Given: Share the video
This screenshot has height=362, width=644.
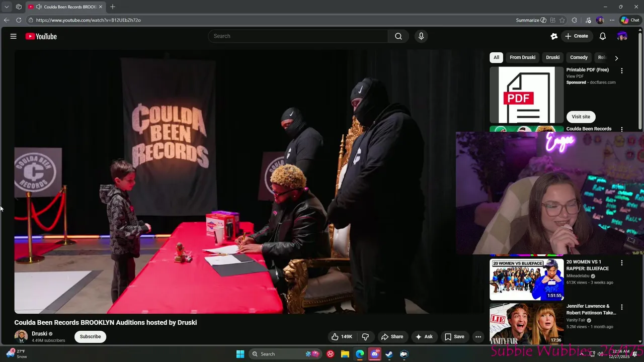Looking at the screenshot, I should click(x=392, y=337).
